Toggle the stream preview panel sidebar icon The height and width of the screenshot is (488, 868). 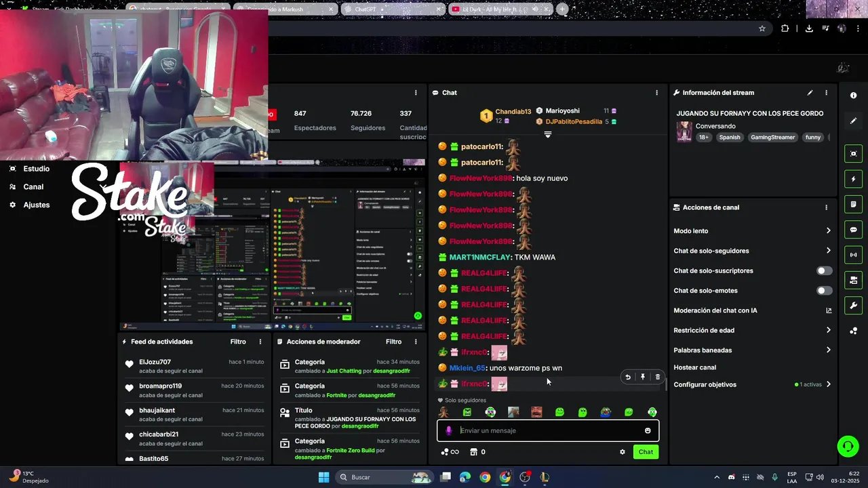(853, 154)
